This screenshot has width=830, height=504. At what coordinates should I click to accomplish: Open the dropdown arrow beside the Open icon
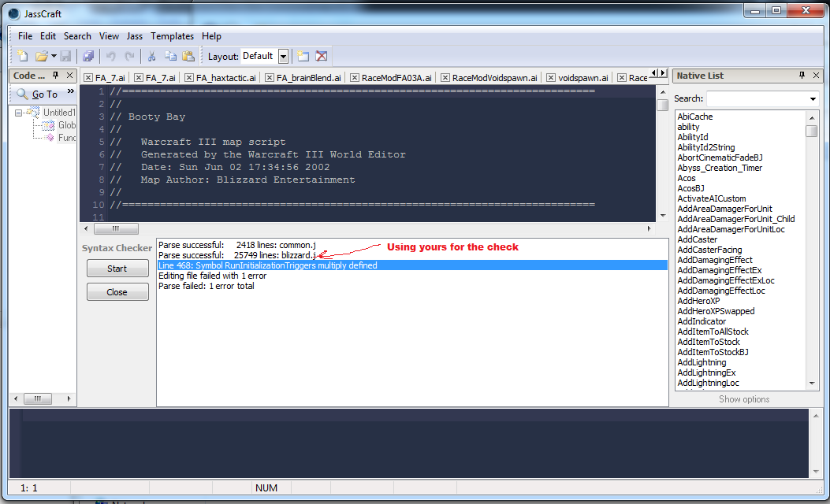click(x=54, y=56)
